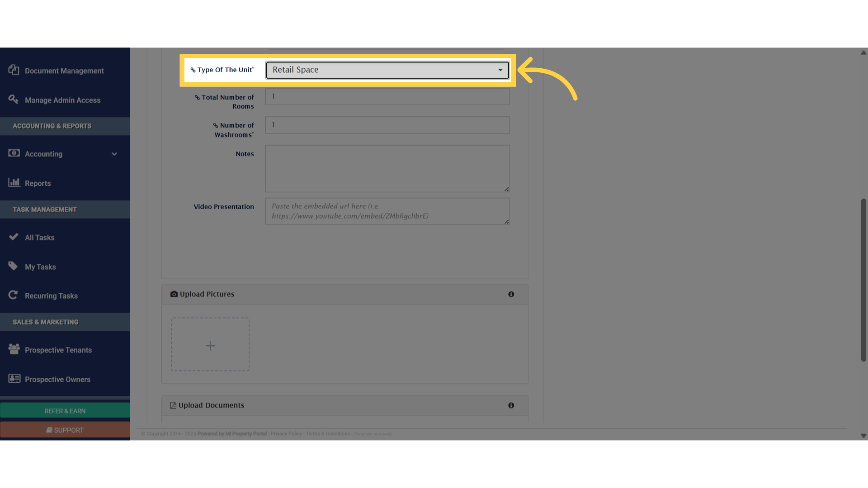Click the add picture plus box
The width and height of the screenshot is (868, 488).
[x=210, y=345]
